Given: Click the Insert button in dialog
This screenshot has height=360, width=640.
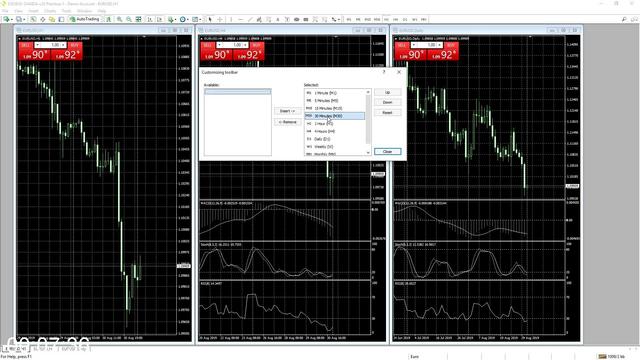Looking at the screenshot, I should tap(287, 111).
